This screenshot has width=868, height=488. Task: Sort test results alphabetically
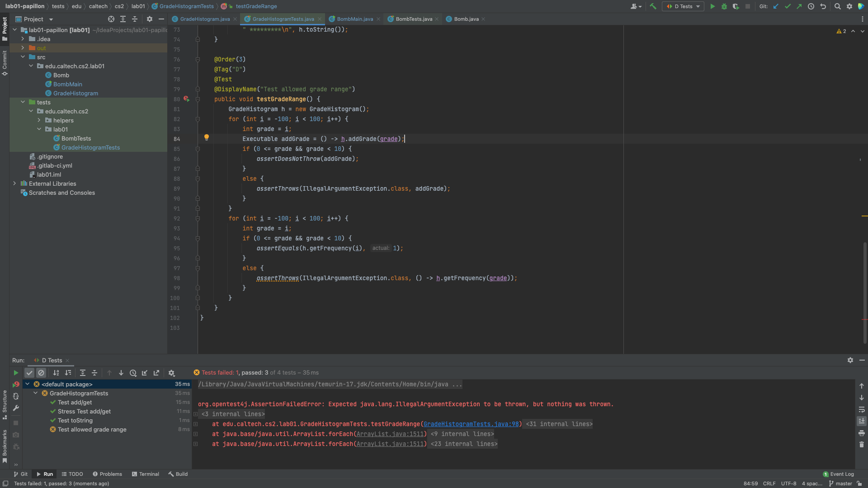coord(56,373)
